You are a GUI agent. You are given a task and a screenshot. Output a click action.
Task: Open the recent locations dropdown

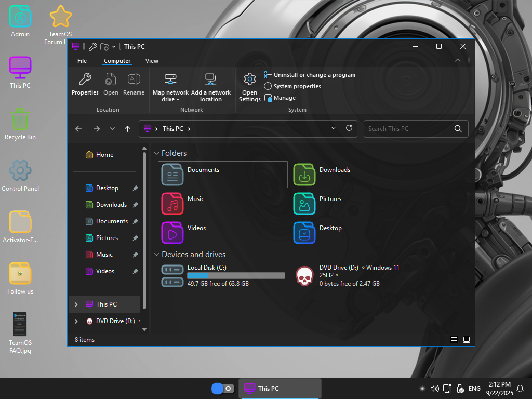[x=112, y=129]
